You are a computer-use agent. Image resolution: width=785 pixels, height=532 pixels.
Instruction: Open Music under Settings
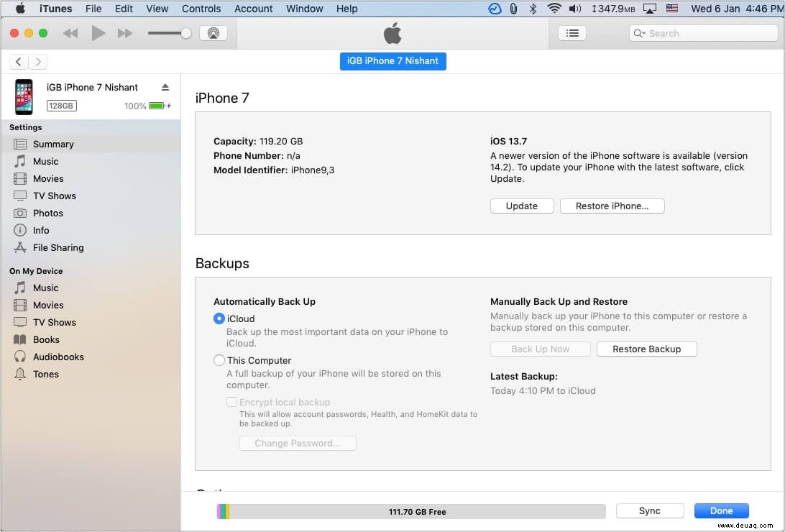click(91, 161)
